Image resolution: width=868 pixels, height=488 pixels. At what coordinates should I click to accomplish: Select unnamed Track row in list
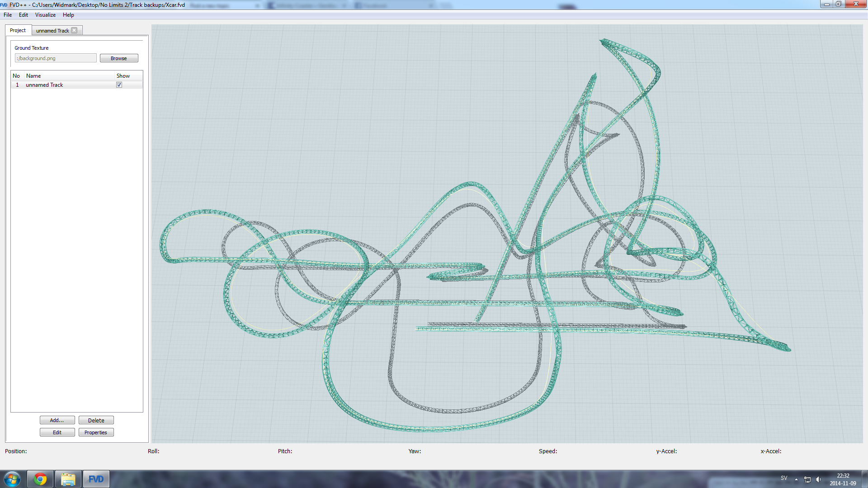44,85
